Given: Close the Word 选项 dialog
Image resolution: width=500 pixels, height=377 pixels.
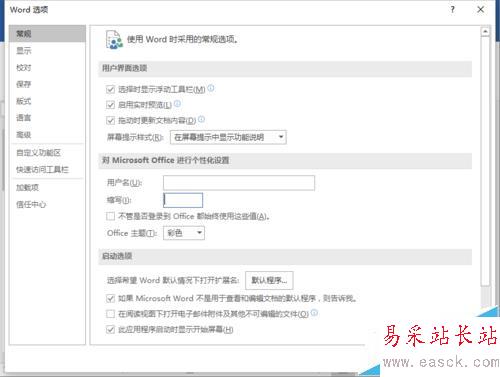Looking at the screenshot, I should point(480,10).
